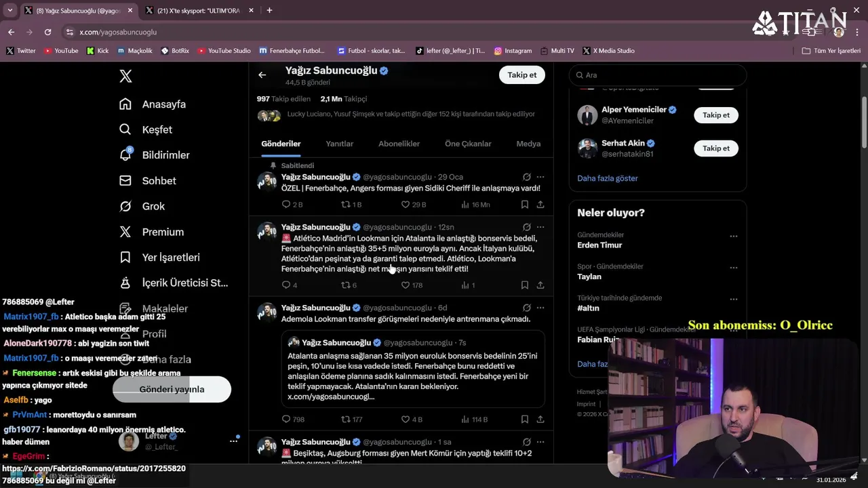Open the browser tab search dropdown

pos(9,10)
